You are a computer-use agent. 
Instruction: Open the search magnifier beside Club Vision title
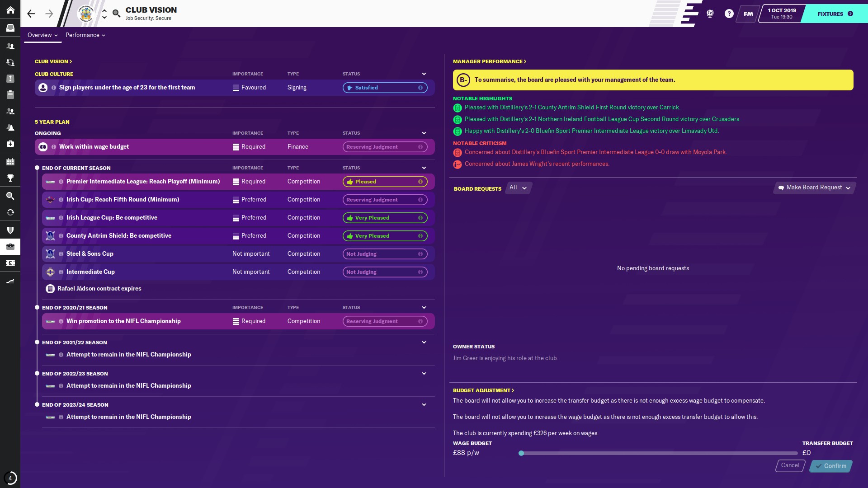(116, 14)
